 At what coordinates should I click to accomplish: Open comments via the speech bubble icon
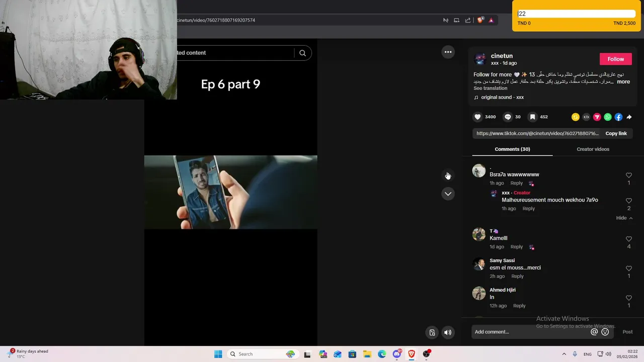[508, 117]
